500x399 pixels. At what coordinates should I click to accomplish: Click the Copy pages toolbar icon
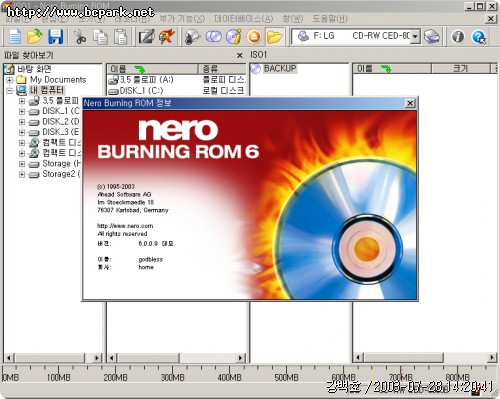(x=100, y=36)
